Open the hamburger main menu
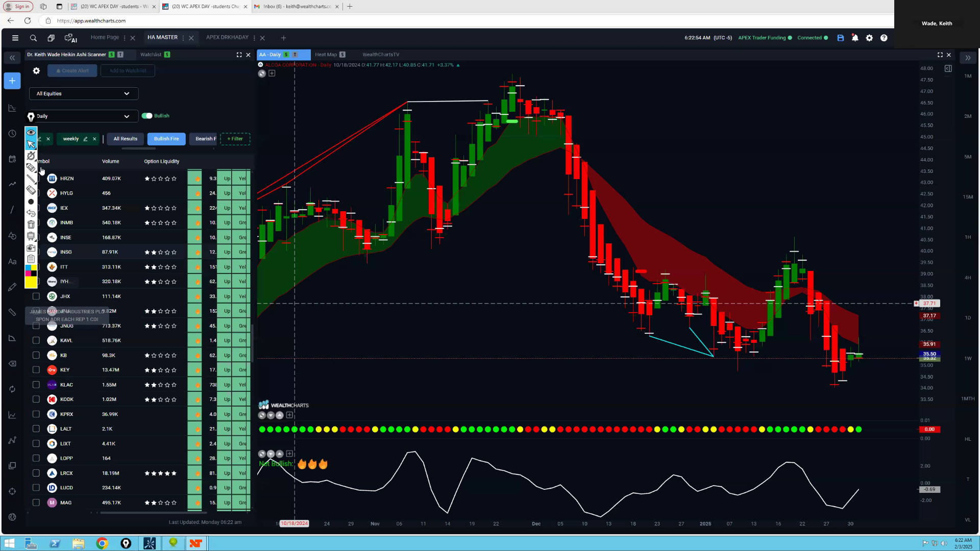Viewport: 980px width, 551px height. 15,38
